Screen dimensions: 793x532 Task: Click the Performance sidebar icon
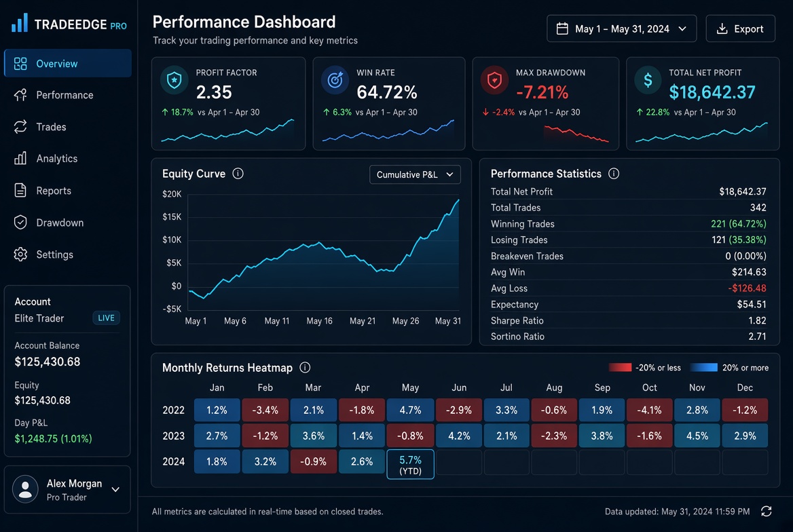[x=20, y=95]
